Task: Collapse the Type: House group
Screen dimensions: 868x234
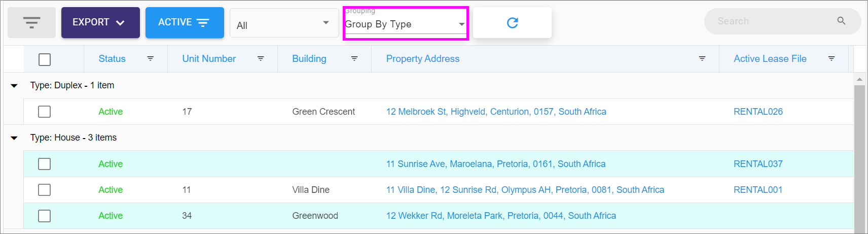Action: tap(14, 138)
